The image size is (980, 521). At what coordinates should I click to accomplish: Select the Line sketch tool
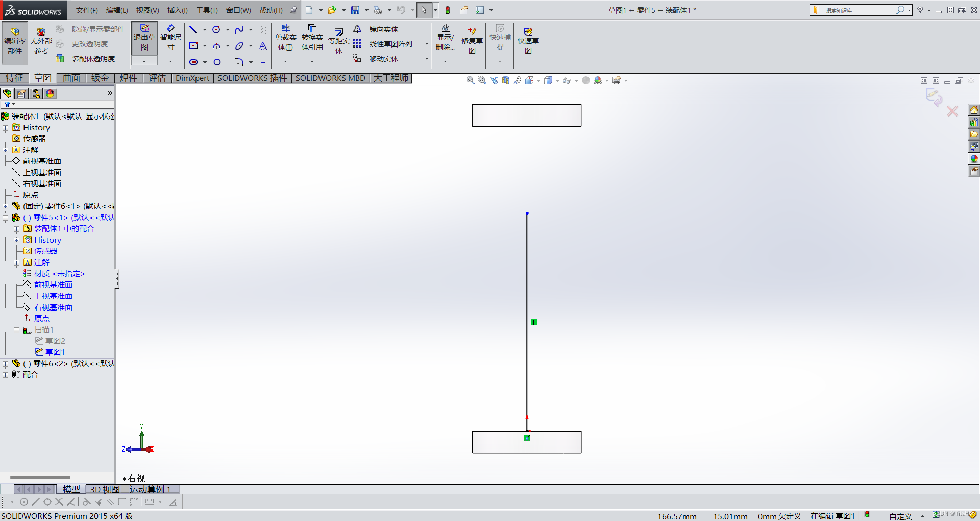click(193, 30)
